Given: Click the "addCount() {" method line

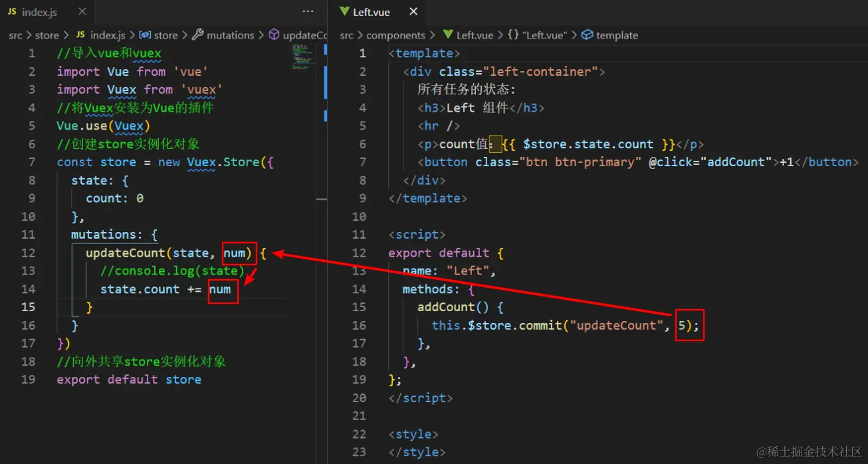Looking at the screenshot, I should click(461, 307).
